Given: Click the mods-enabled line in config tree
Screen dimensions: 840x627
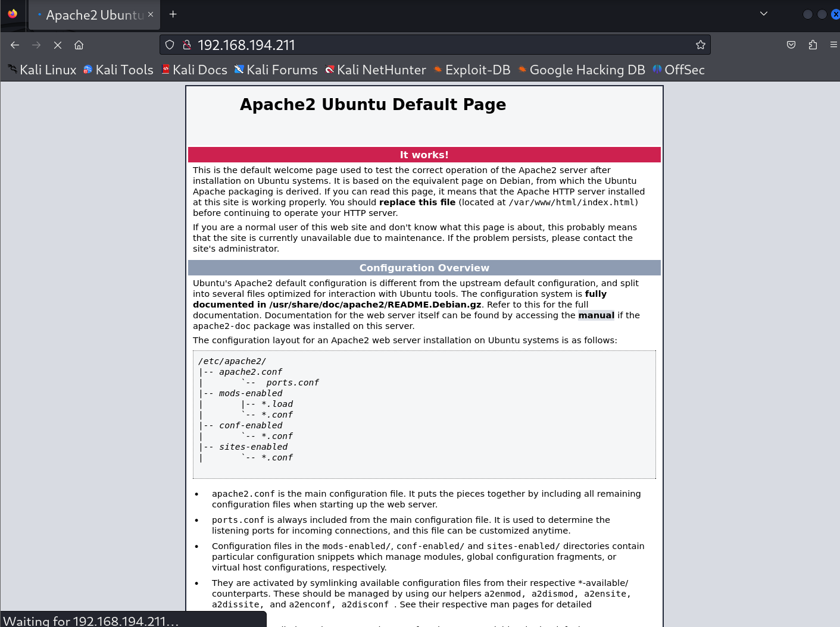Looking at the screenshot, I should (251, 393).
